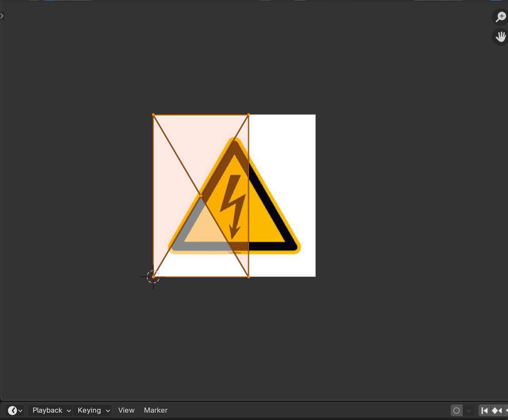508x420 pixels.
Task: Open the auto keyframing options dropdown
Action: pos(468,411)
